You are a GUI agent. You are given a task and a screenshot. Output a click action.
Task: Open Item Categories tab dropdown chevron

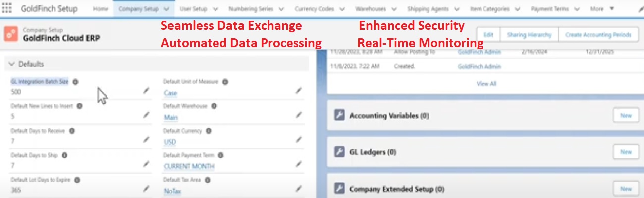[518, 9]
